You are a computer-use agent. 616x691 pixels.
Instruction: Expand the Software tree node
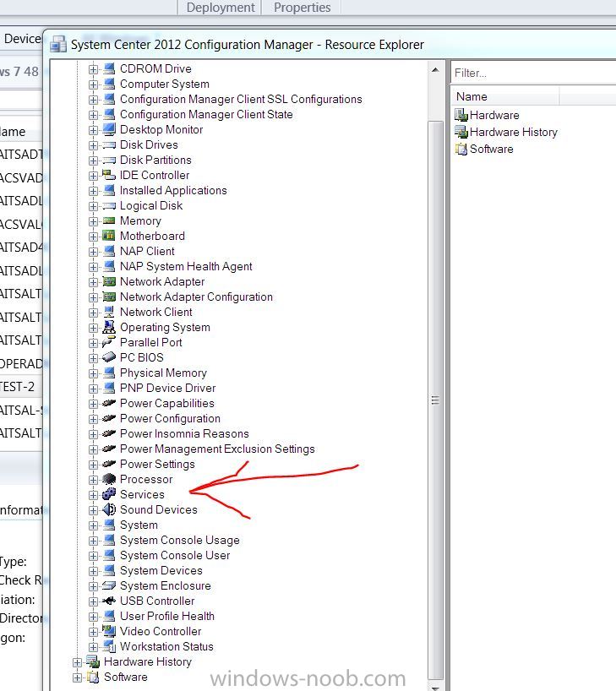point(77,677)
